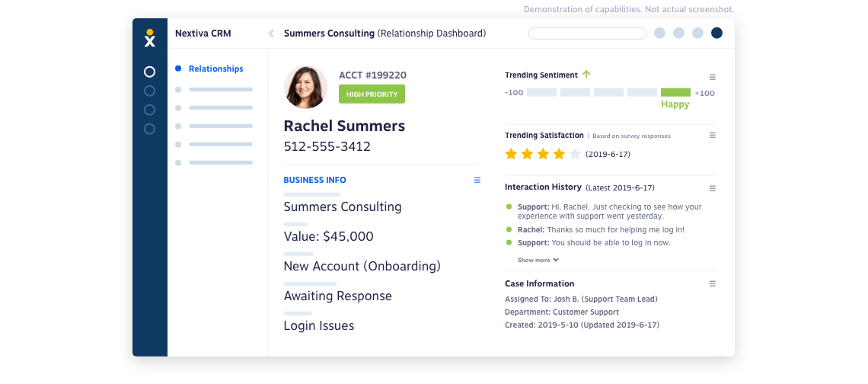The image size is (868, 384).
Task: Expand interaction history with Show more
Action: [x=538, y=260]
